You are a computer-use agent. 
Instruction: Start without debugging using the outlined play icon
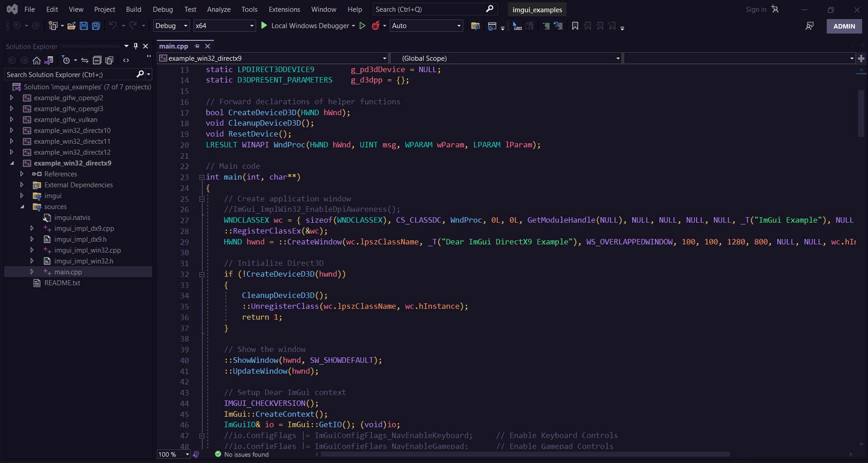[x=363, y=26]
